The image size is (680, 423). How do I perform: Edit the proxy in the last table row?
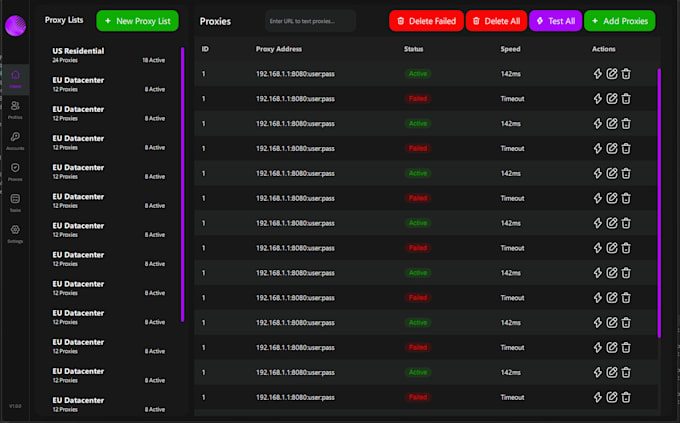pyautogui.click(x=612, y=397)
